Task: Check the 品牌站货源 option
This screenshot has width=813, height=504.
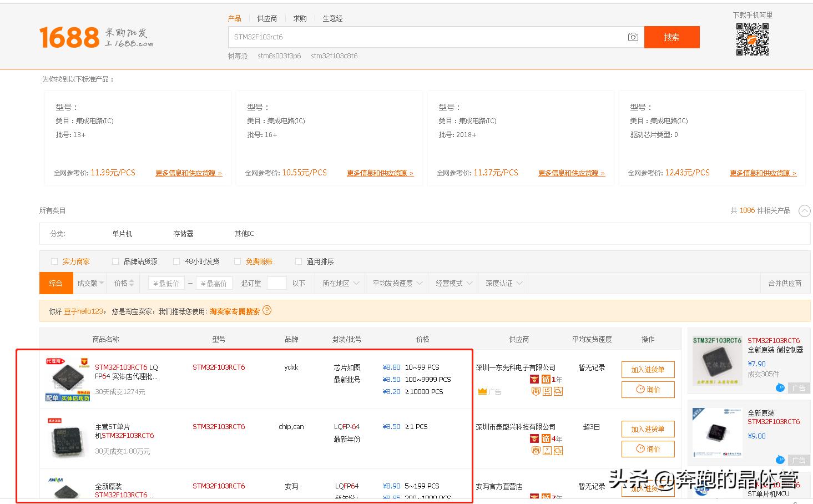Action: pos(115,261)
